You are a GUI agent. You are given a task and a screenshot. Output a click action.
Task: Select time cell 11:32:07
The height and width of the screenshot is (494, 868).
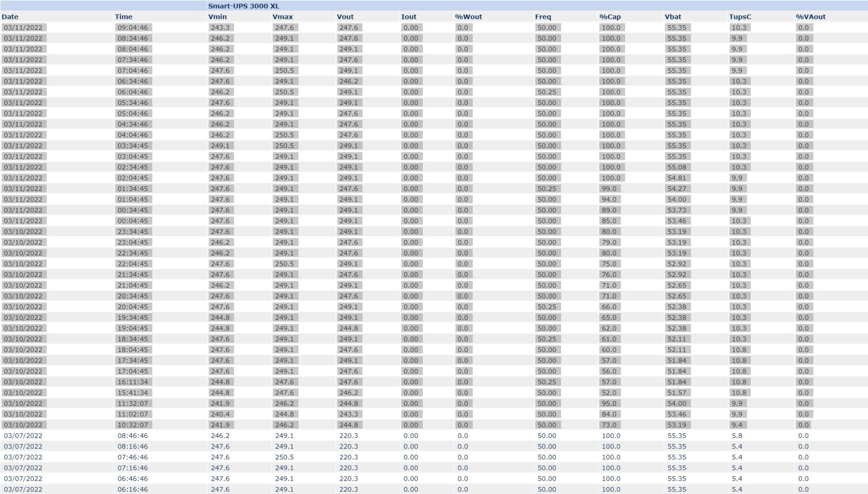coord(133,403)
